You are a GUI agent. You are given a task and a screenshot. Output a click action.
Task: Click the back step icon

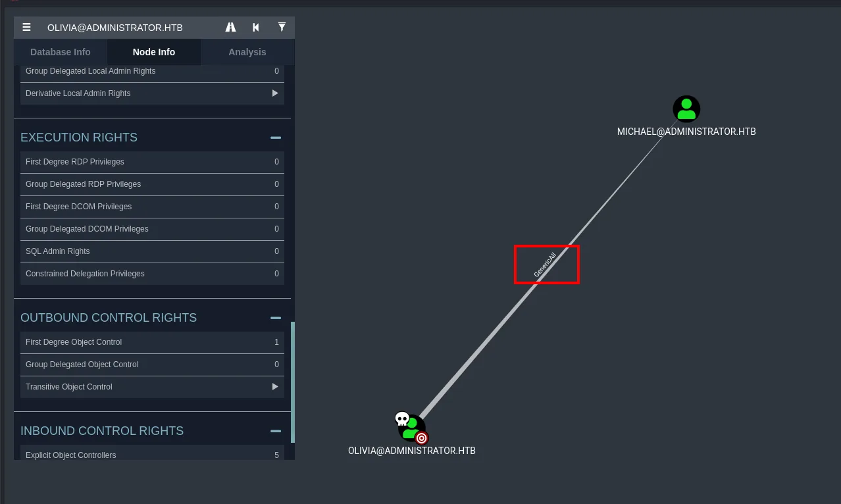(256, 28)
